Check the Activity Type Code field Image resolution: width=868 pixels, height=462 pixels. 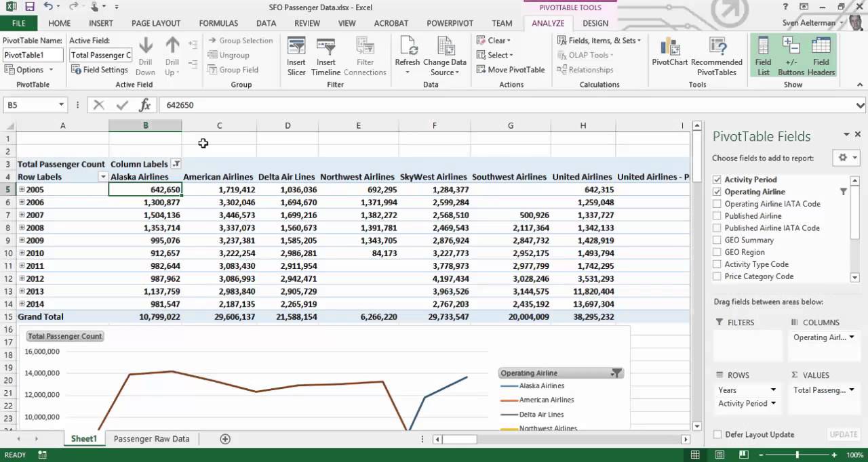717,264
